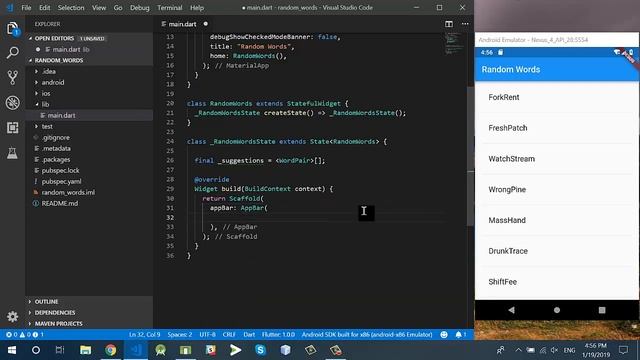Open main.dart in the lib folder tree
The width and height of the screenshot is (640, 360).
point(61,115)
